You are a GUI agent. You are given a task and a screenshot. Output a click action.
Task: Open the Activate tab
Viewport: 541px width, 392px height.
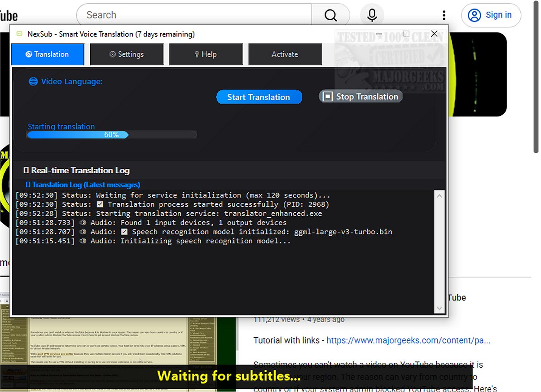click(x=285, y=54)
